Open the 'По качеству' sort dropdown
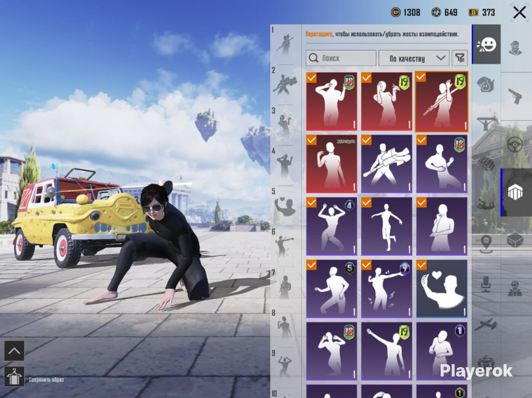Viewport: 532px width, 398px height. [414, 58]
